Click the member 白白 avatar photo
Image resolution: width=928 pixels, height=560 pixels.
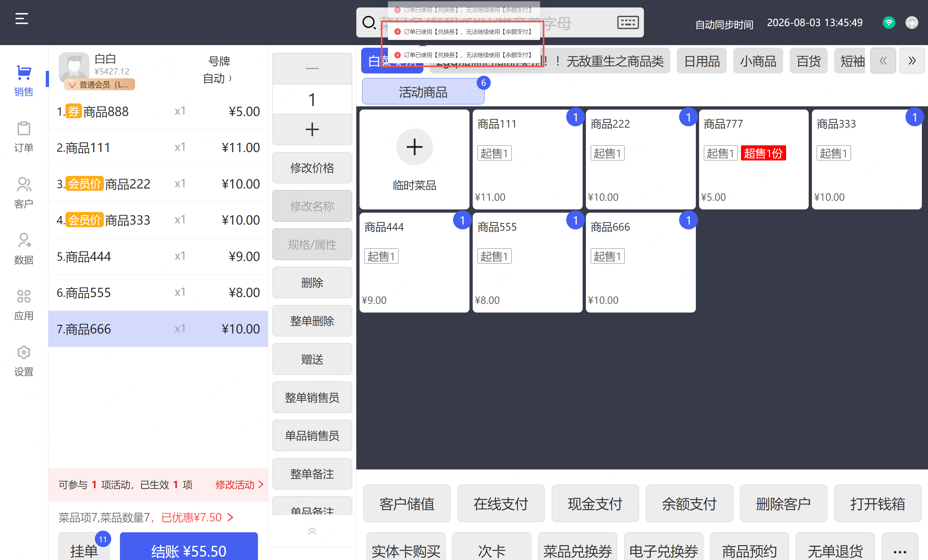click(x=74, y=67)
